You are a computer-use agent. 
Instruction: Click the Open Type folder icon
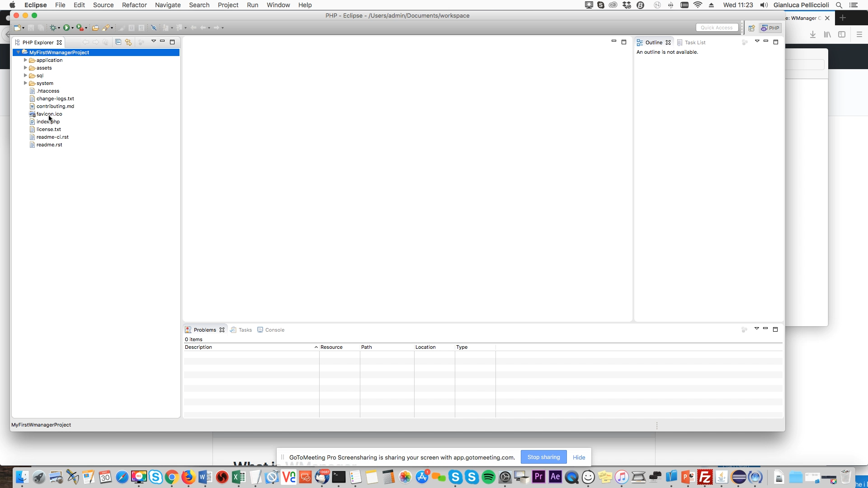(95, 28)
